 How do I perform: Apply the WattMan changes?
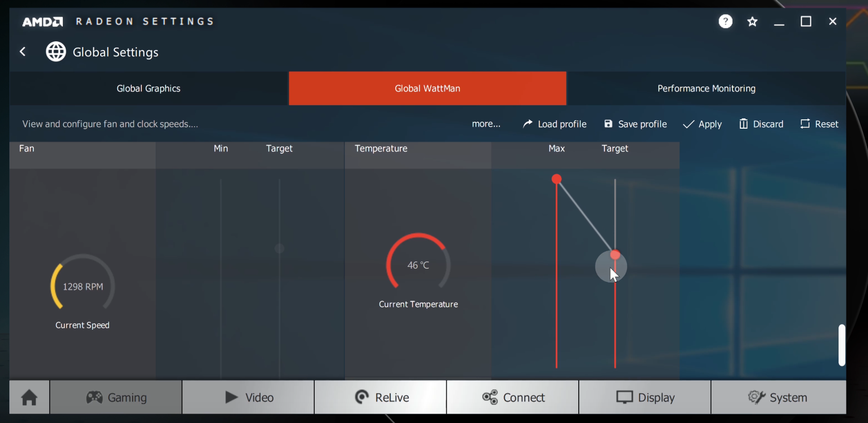point(702,124)
